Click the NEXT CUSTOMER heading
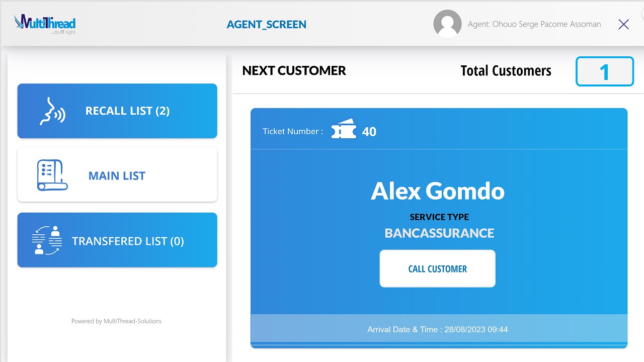 click(294, 70)
